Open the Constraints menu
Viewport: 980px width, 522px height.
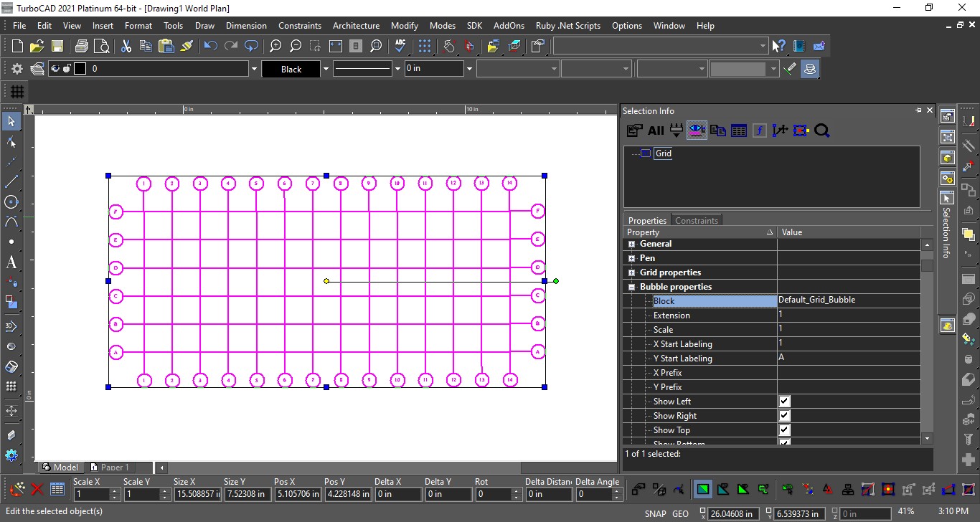300,25
